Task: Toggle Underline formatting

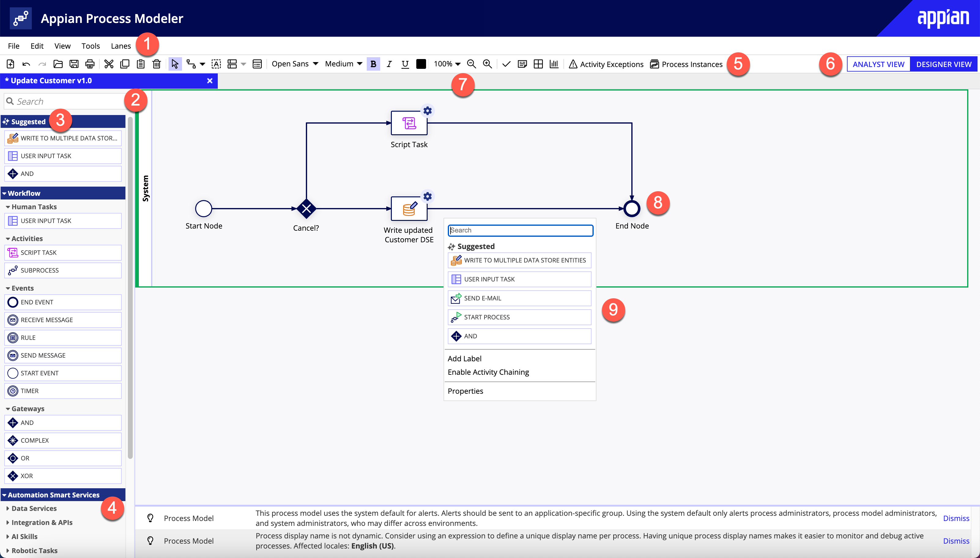Action: 405,64
